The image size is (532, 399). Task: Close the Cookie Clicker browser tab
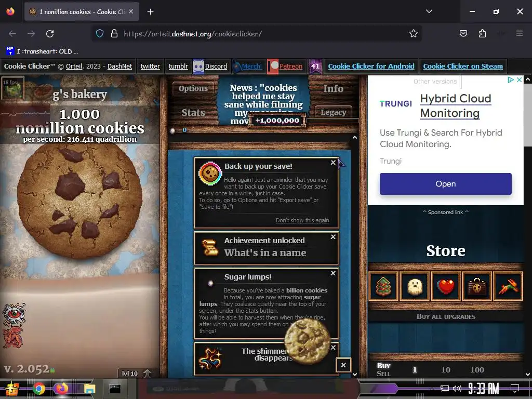[131, 11]
